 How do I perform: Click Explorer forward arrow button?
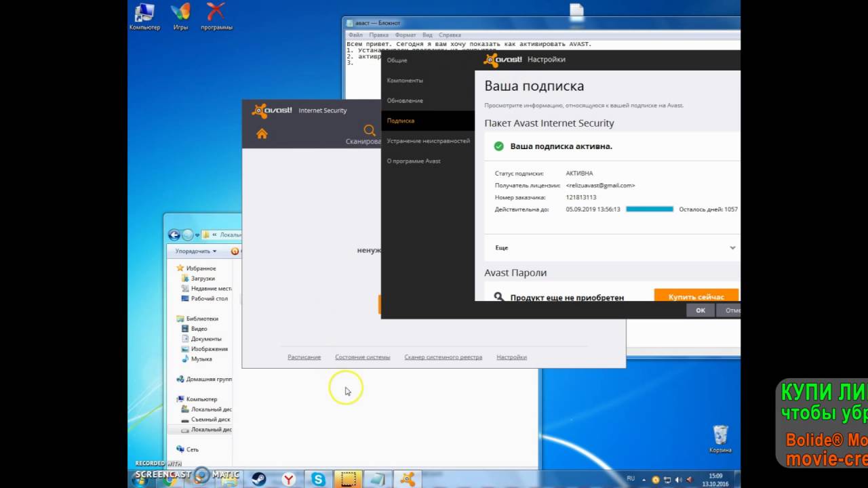tap(188, 235)
